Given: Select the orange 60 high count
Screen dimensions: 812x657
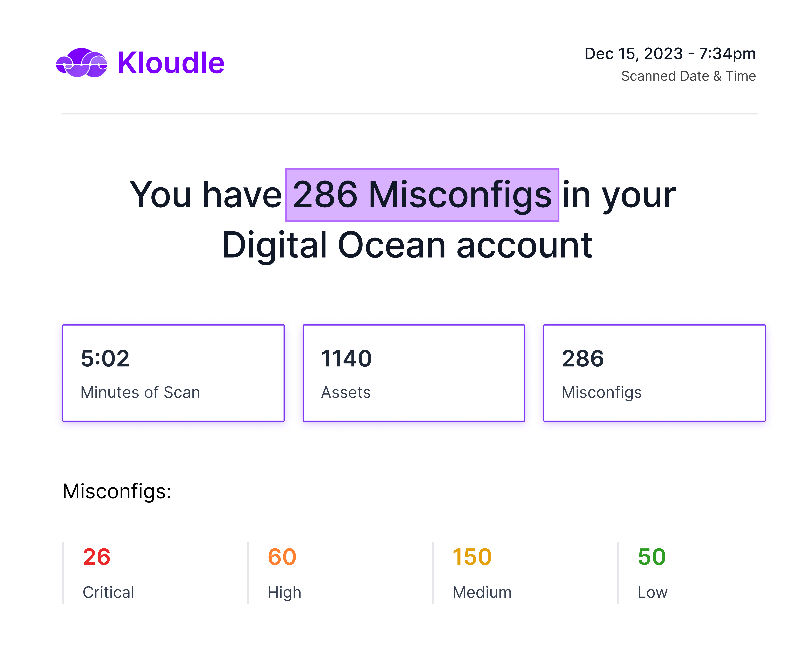Looking at the screenshot, I should pos(282,557).
